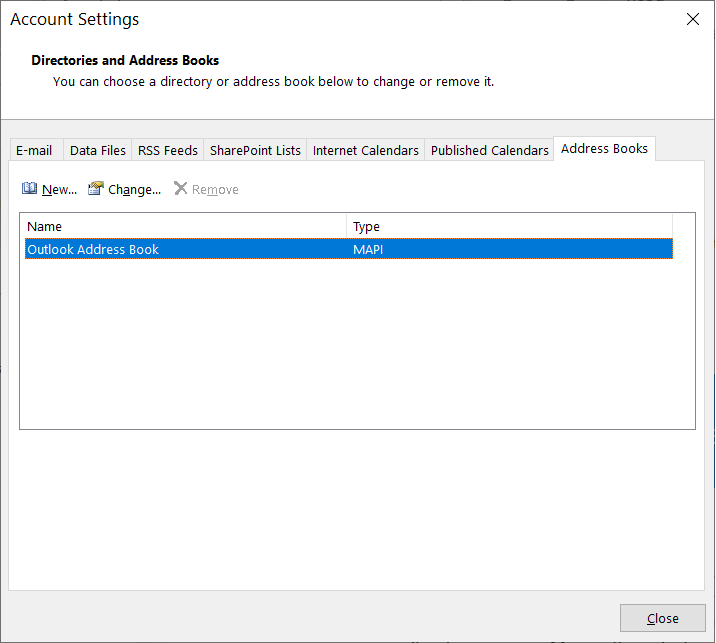Click the Change... text label
The width and height of the screenshot is (716, 643).
[135, 190]
